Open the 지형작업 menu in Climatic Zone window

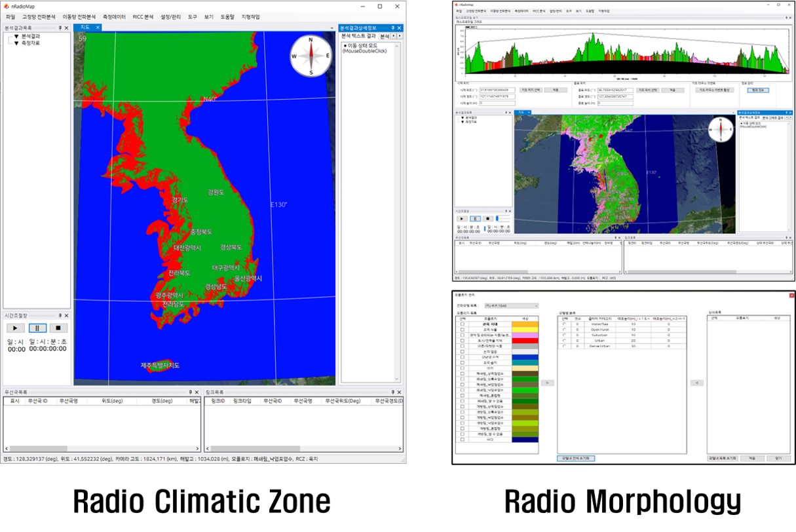pyautogui.click(x=250, y=16)
